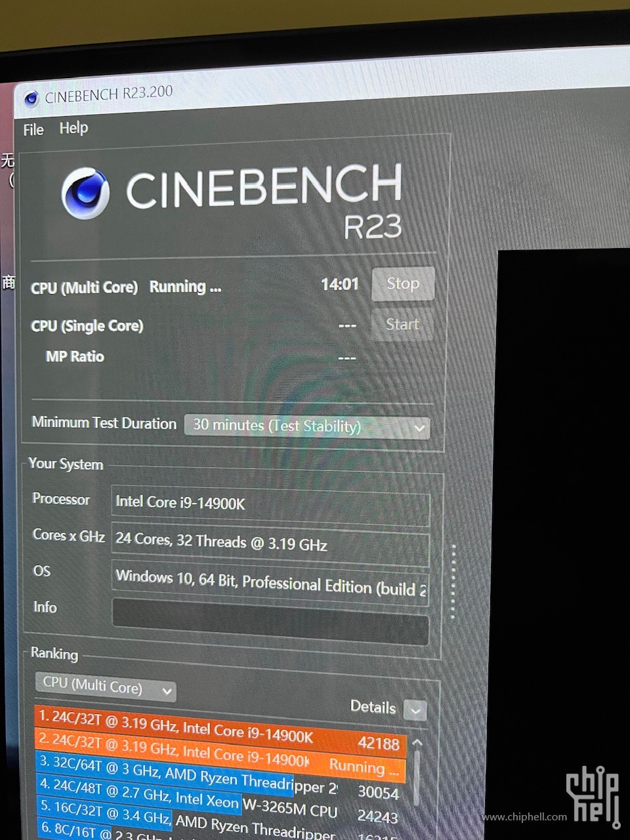Stop the CPU Multi Core test
630x840 pixels.
tap(403, 283)
